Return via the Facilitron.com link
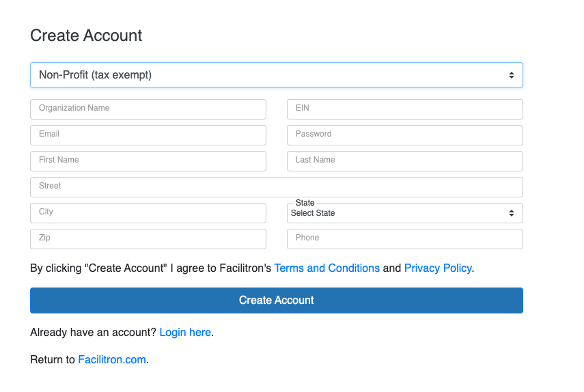 click(112, 360)
